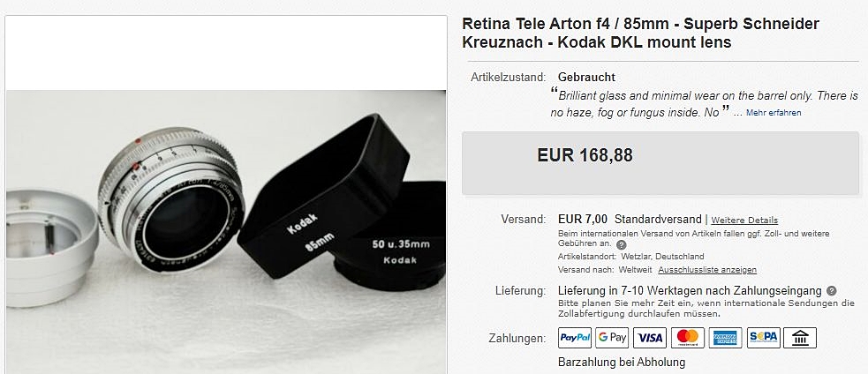Click the bank transfer building icon
Screen dimensions: 868x374
coord(800,338)
